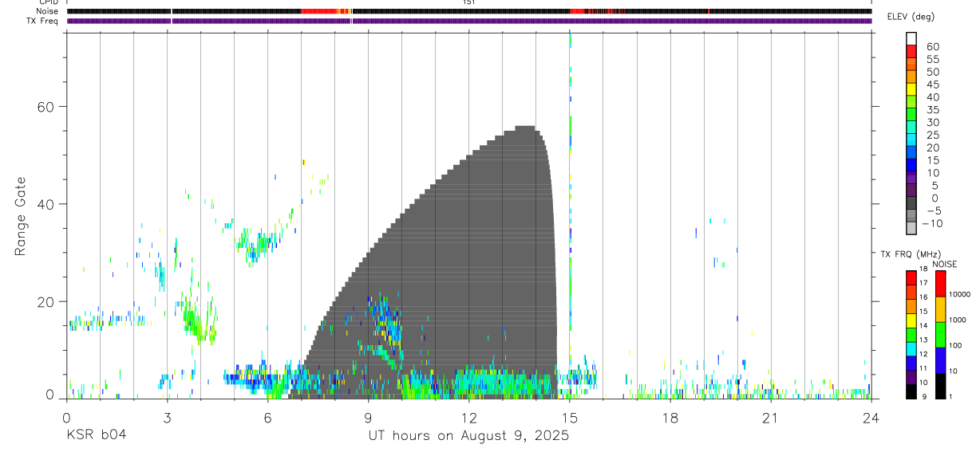Click the '35' label on ELEV colorbar
Screen dimensions: 980x452
click(931, 109)
